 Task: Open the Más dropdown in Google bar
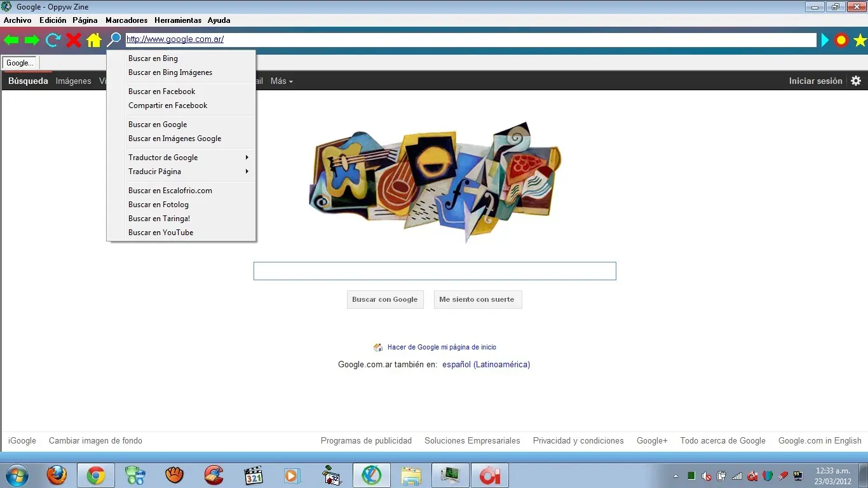point(281,81)
